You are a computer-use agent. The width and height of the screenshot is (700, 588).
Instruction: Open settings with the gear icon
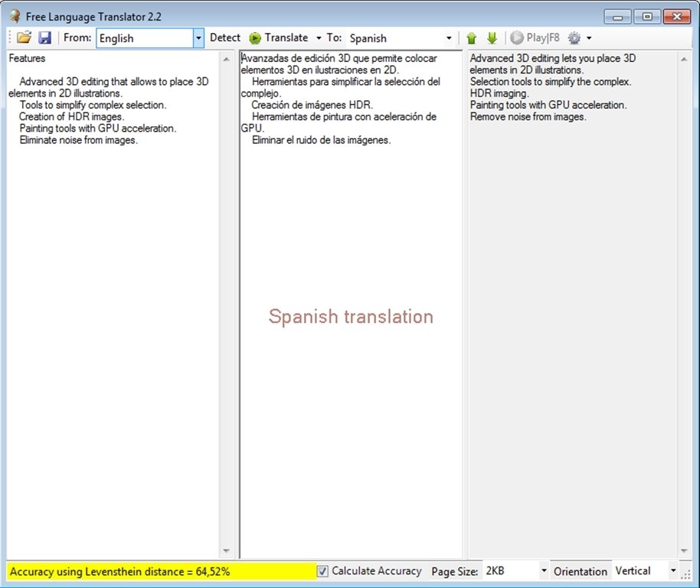574,38
